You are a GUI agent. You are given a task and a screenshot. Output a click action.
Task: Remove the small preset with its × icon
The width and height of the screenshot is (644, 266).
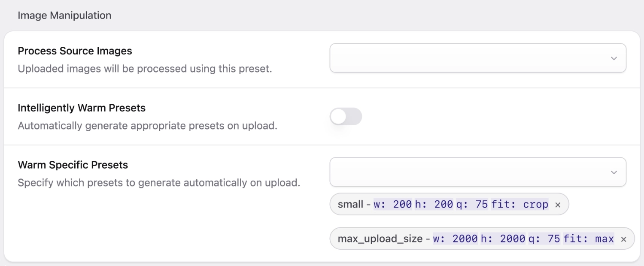558,205
